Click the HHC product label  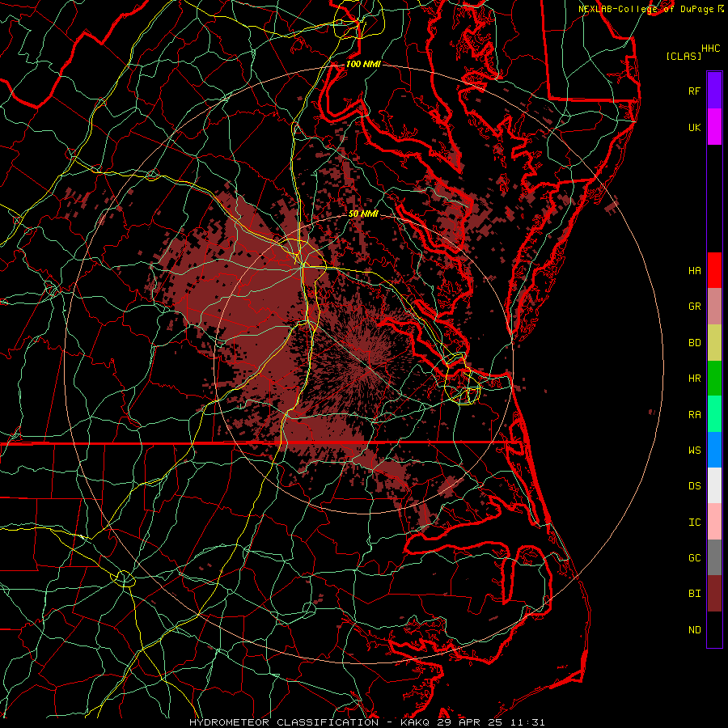point(711,49)
